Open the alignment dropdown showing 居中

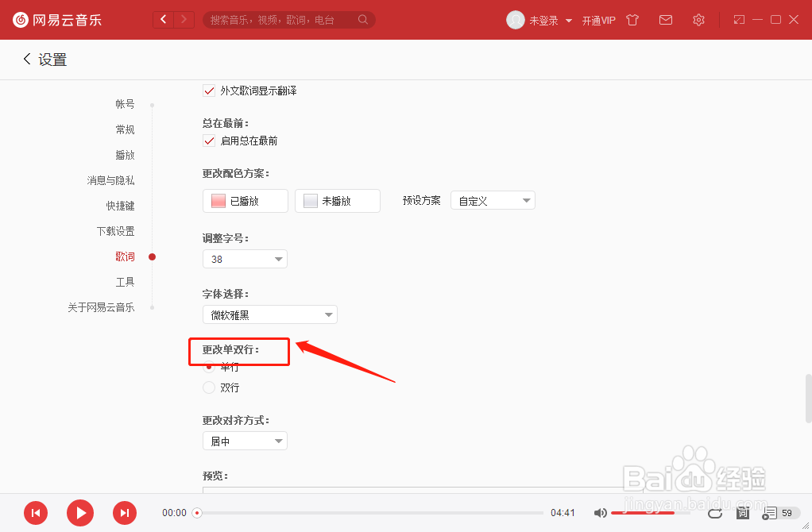click(x=245, y=441)
